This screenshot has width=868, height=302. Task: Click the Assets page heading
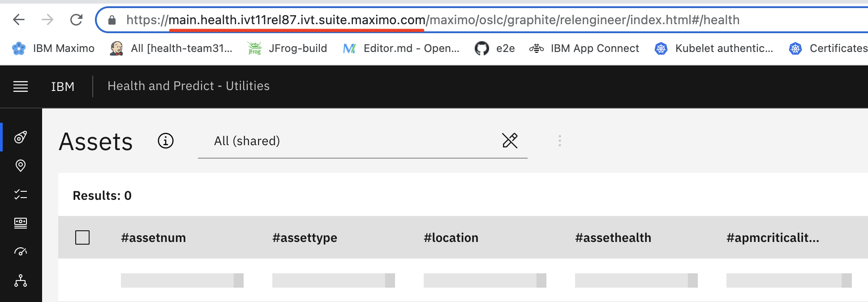(x=96, y=142)
